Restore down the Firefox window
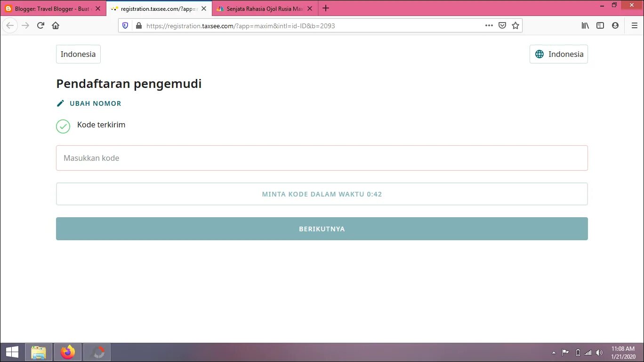The width and height of the screenshot is (644, 362). pos(614,5)
